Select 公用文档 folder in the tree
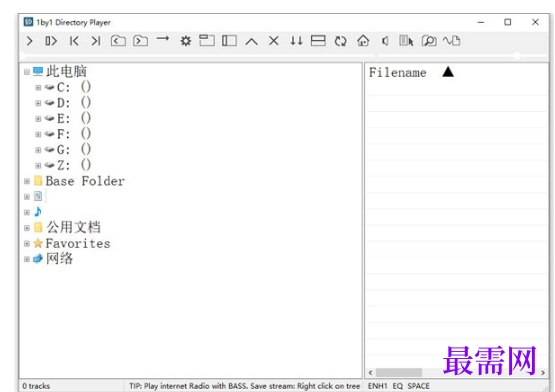This screenshot has height=392, width=555. point(73,227)
